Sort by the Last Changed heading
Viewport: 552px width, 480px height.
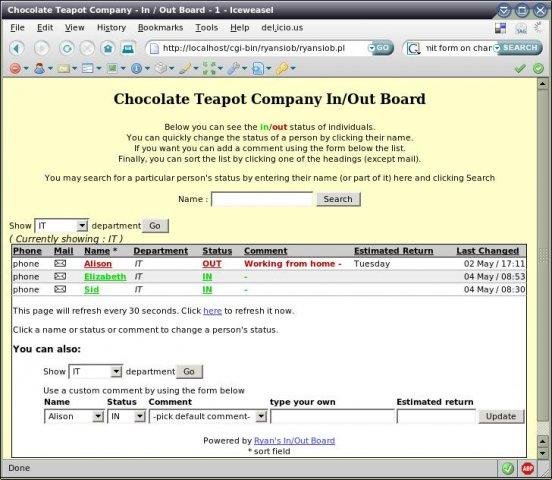point(488,251)
